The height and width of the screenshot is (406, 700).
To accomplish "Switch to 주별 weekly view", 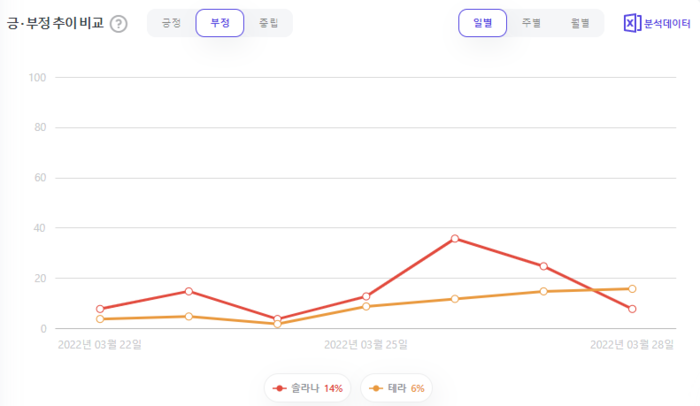I will coord(531,23).
